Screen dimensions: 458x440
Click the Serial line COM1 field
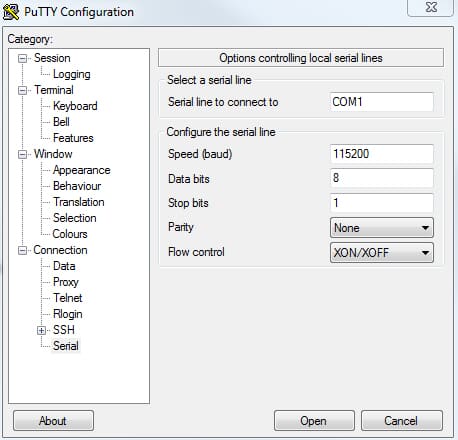pos(382,102)
